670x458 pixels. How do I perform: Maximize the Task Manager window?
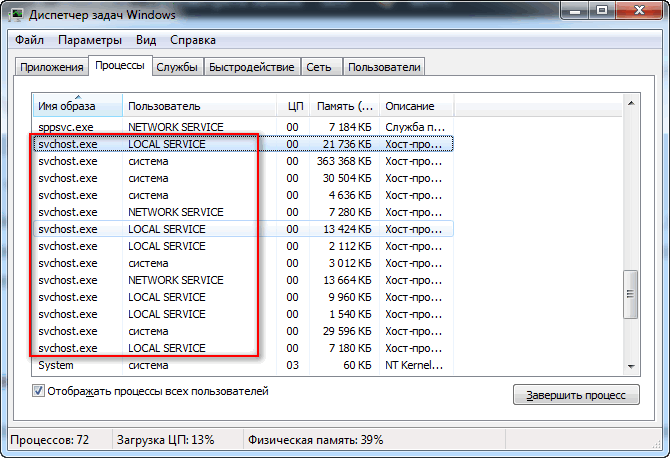point(602,11)
